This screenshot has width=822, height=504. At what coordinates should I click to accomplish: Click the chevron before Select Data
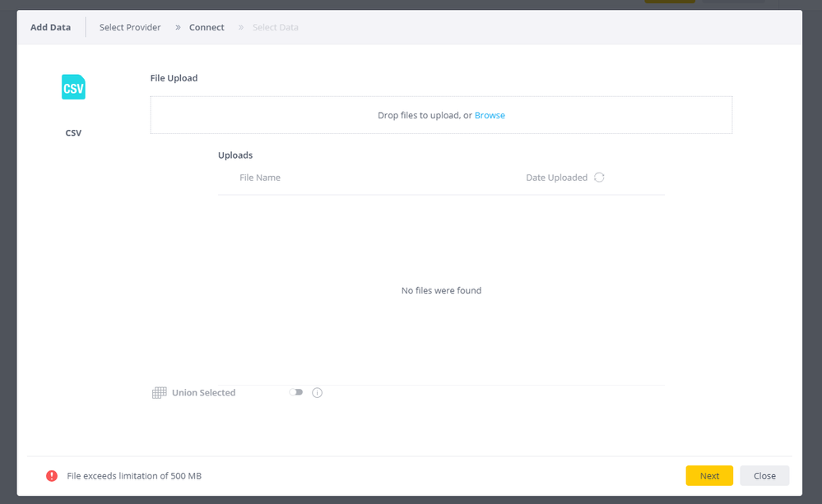point(241,27)
